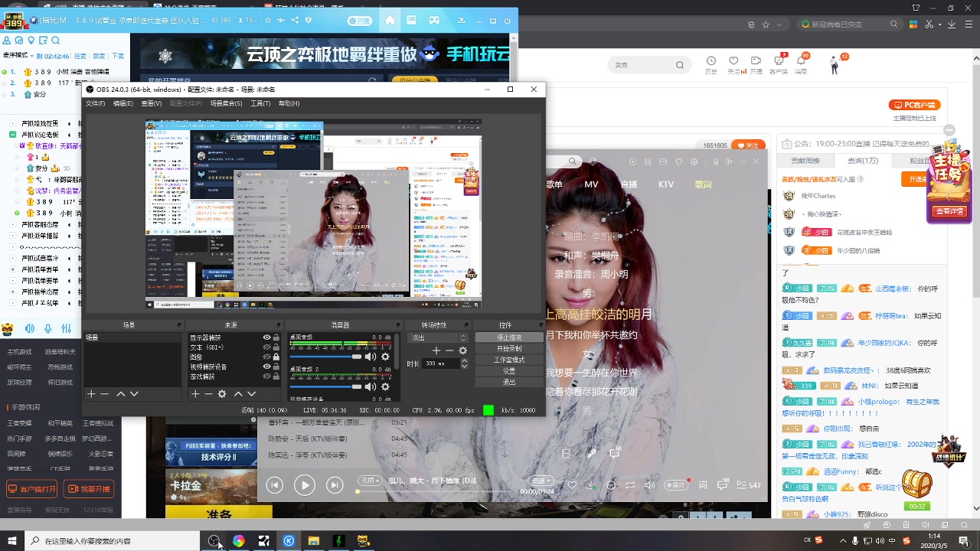This screenshot has height=551, width=980.
Task: Move scene down with arrow icon
Action: tap(134, 394)
